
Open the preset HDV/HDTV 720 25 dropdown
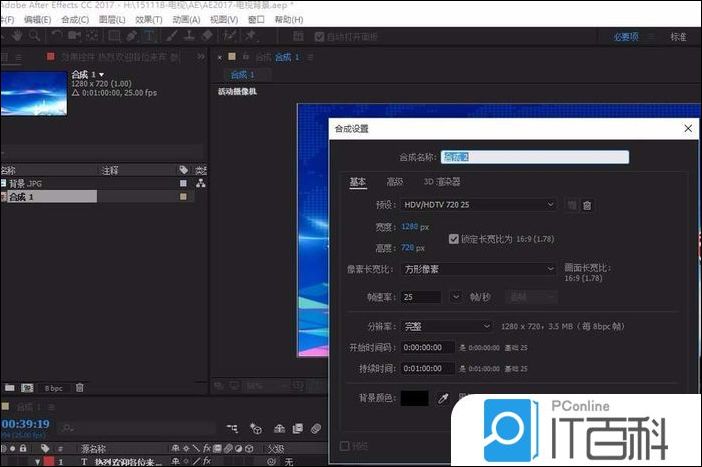tap(479, 205)
